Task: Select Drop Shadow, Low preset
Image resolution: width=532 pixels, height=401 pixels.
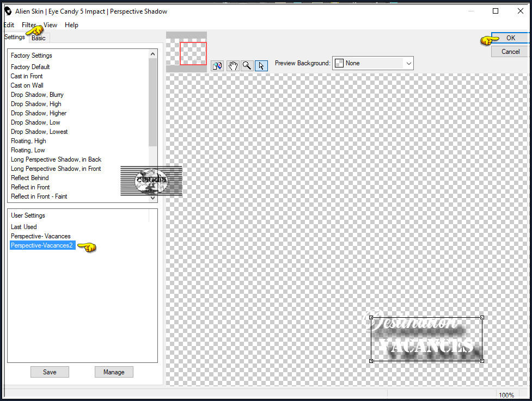Action: (35, 122)
